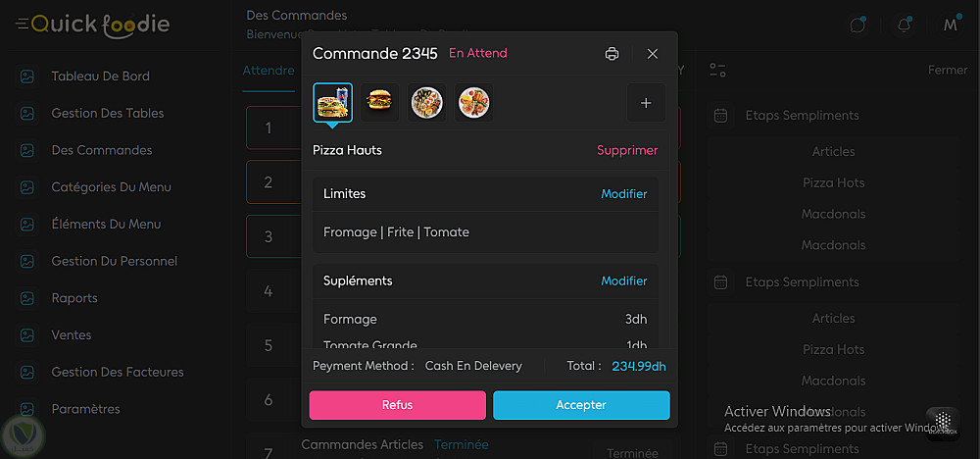Select the burger and drink combo thumbnail
The width and height of the screenshot is (980, 459).
(x=332, y=102)
